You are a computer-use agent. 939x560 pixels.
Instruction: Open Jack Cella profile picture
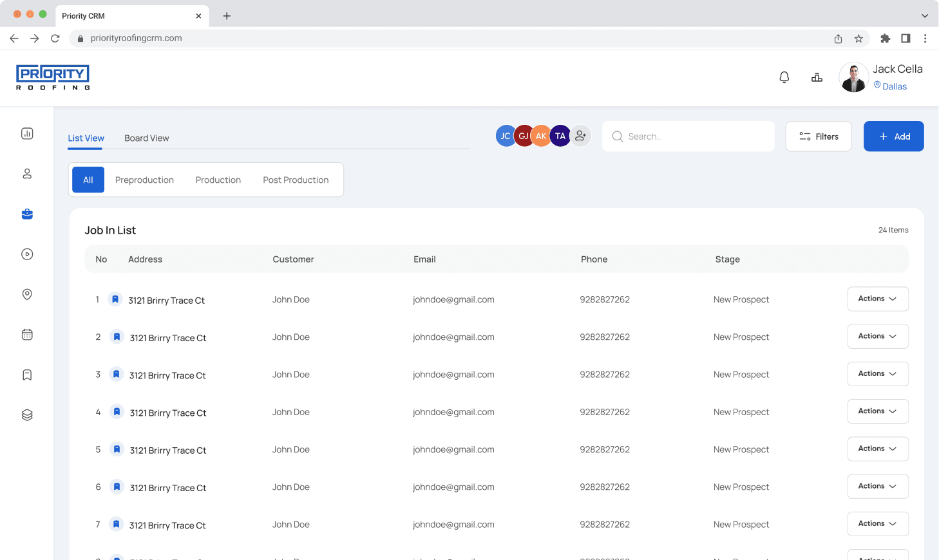tap(853, 77)
